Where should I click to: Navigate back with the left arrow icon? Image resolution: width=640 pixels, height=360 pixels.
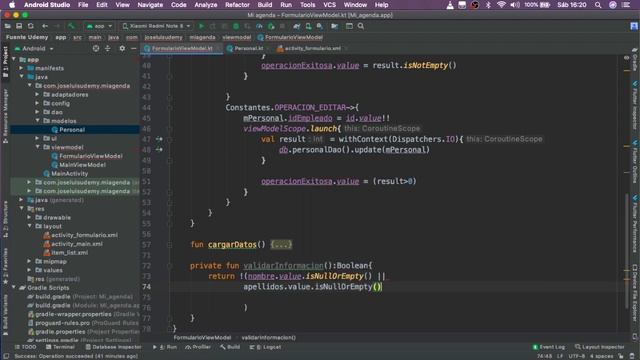(x=45, y=26)
